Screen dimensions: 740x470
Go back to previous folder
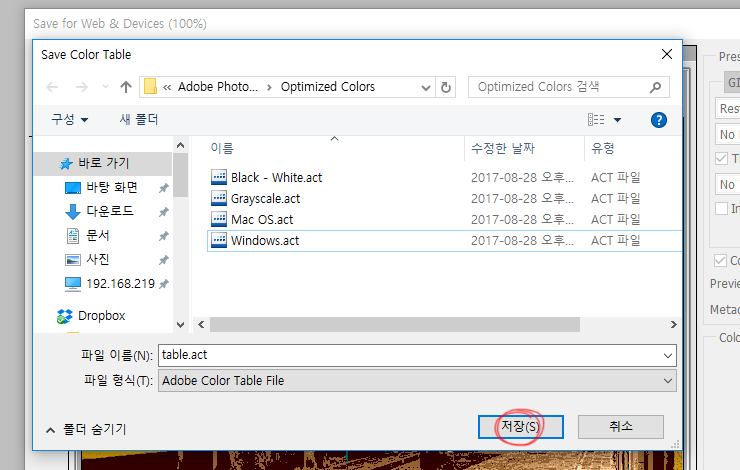pyautogui.click(x=52, y=87)
